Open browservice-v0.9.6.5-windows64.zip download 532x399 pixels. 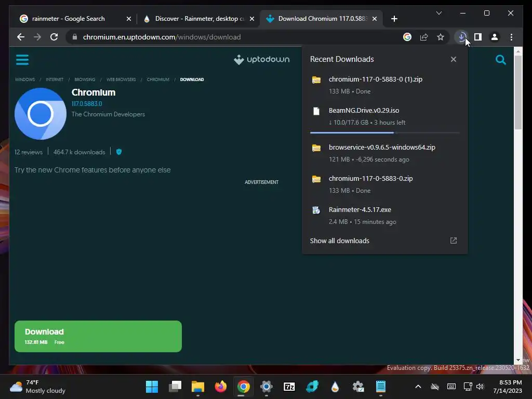coord(385,153)
